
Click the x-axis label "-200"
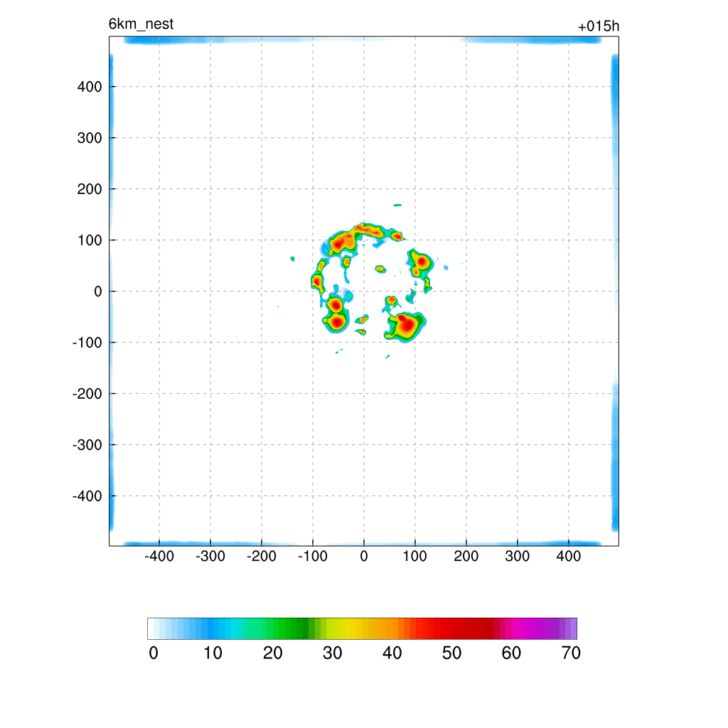pos(262,556)
